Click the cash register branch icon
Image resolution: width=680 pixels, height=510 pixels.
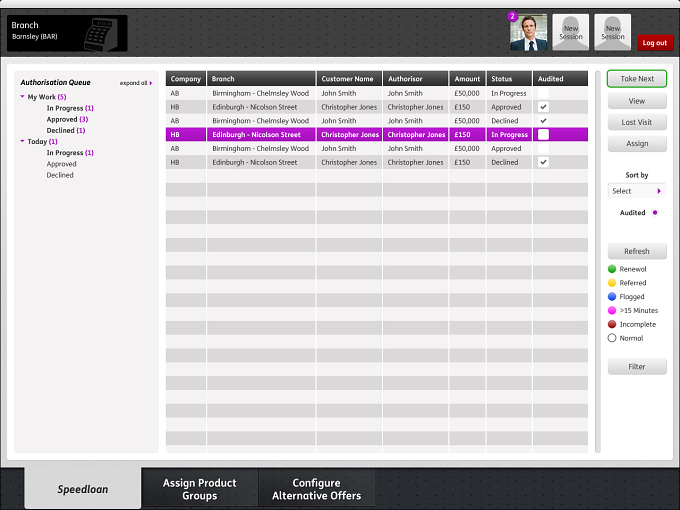(x=101, y=34)
